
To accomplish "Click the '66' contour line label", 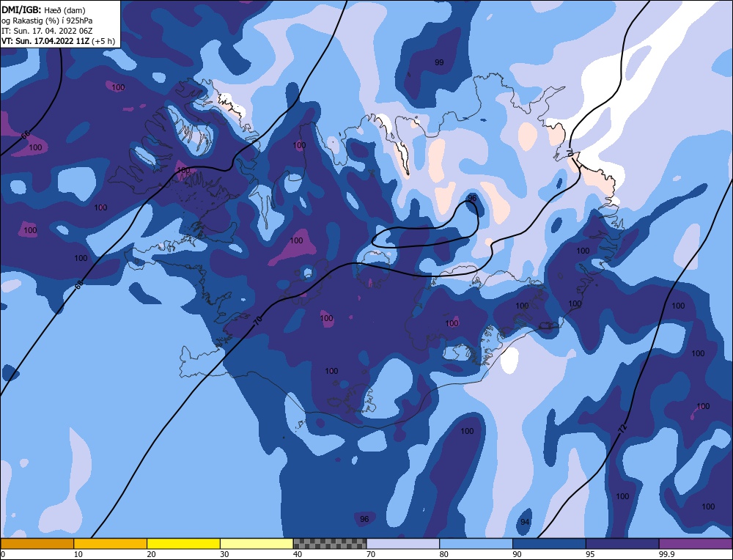I will click(26, 135).
